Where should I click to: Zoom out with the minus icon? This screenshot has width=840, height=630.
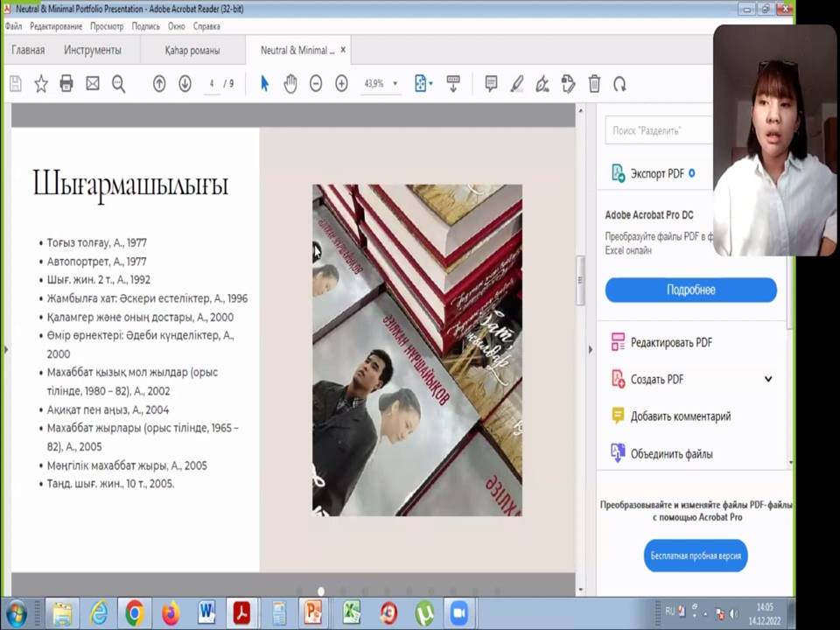[316, 84]
